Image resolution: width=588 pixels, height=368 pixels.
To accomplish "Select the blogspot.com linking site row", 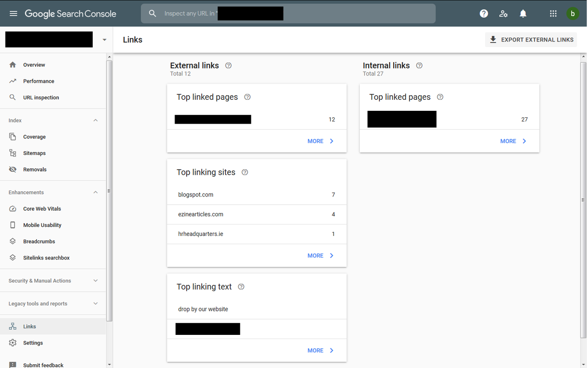I will [x=257, y=195].
